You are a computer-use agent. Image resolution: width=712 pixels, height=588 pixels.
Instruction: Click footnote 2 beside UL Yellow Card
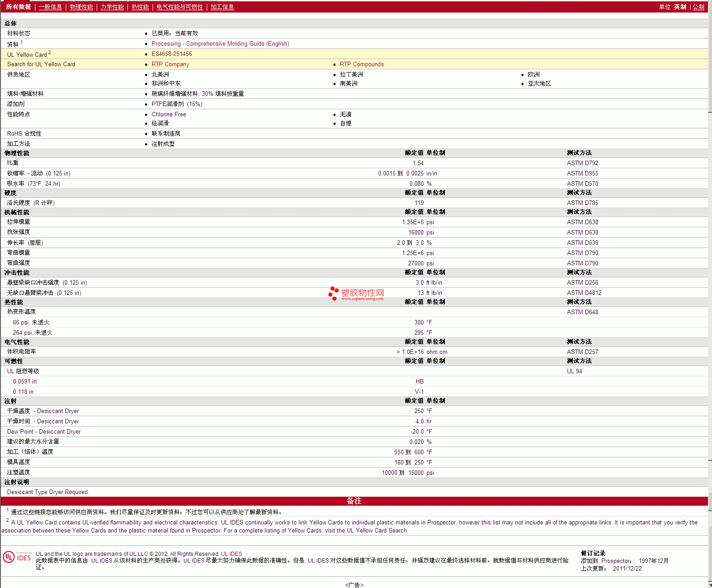pyautogui.click(x=50, y=52)
